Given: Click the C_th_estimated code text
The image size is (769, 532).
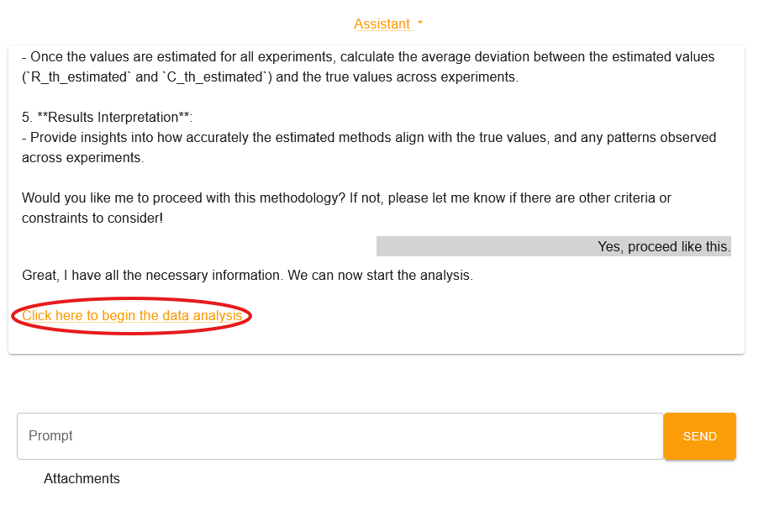Looking at the screenshot, I should 214,77.
